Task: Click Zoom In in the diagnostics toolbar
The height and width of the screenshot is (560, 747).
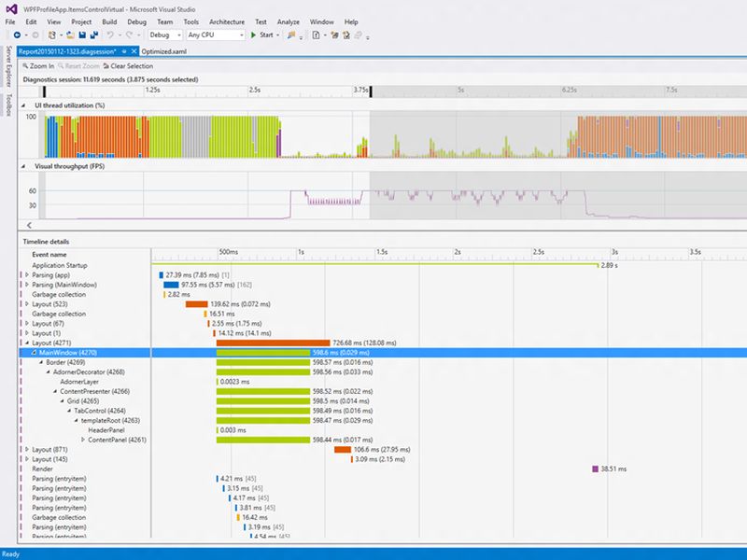Action: pyautogui.click(x=38, y=66)
